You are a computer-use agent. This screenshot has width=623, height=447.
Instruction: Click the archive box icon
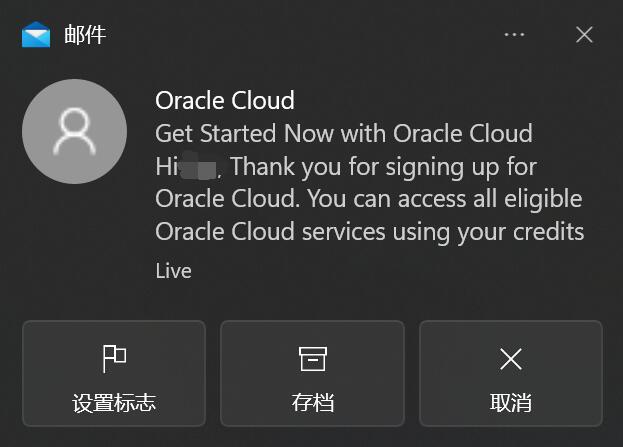point(312,358)
